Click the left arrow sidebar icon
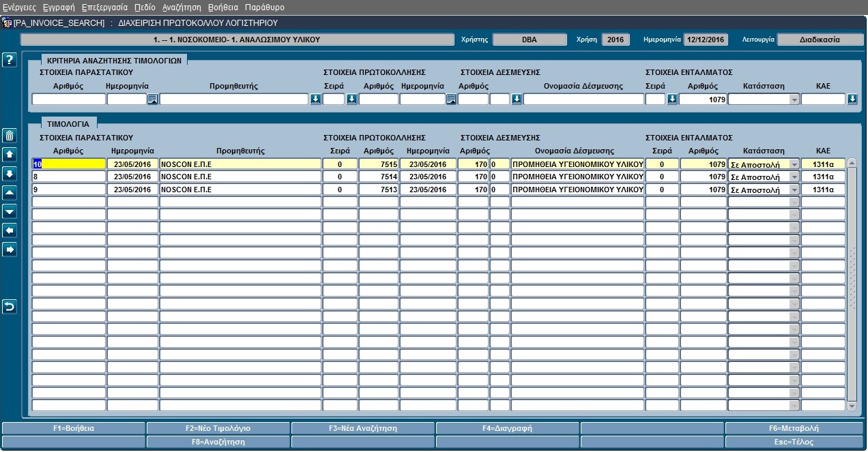 click(10, 230)
